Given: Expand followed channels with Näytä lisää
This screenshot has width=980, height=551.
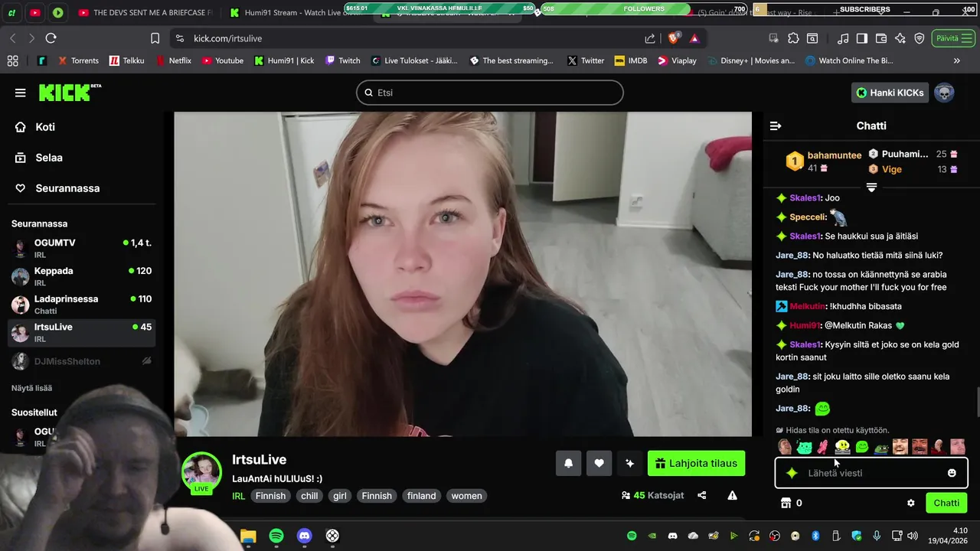Looking at the screenshot, I should tap(31, 388).
